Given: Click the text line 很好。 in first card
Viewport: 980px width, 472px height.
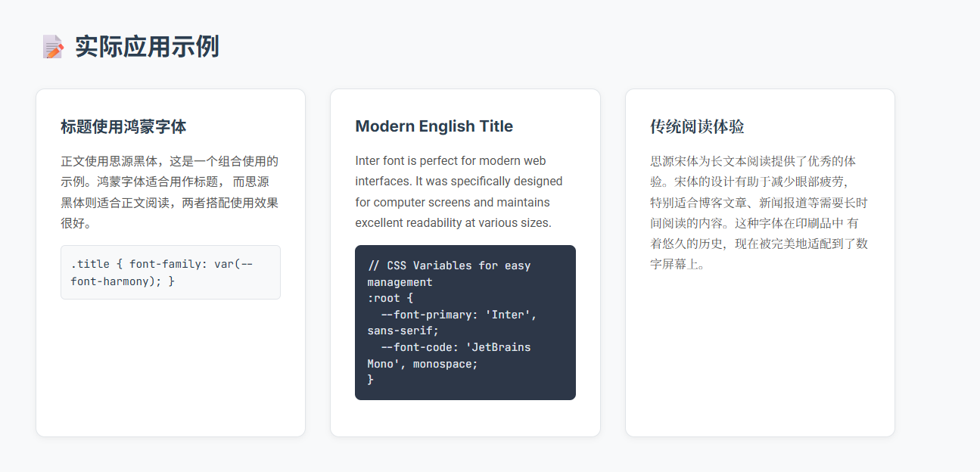Looking at the screenshot, I should click(76, 223).
